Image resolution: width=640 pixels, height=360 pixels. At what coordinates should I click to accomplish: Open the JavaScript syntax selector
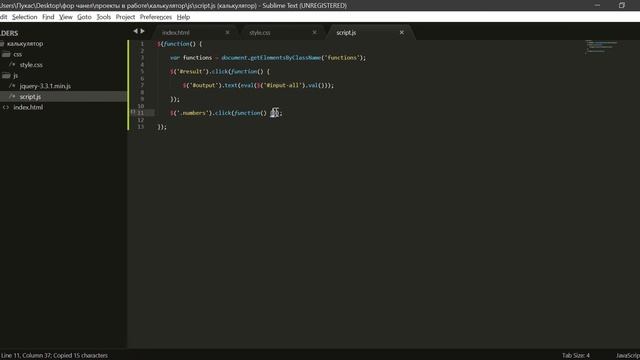tap(628, 356)
